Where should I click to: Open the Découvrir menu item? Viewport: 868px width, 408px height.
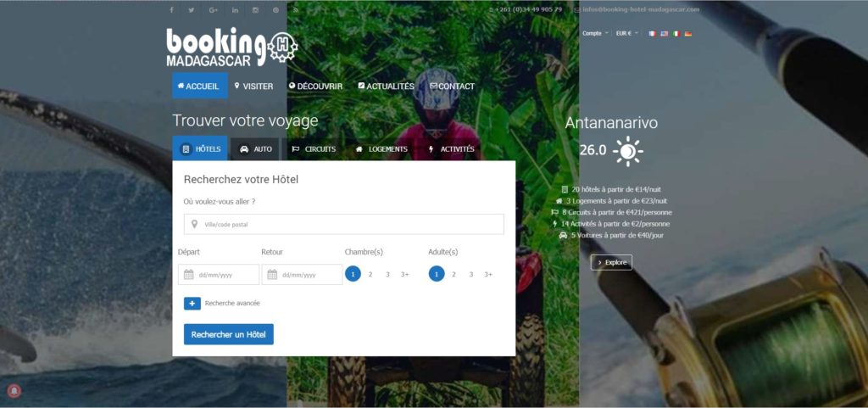click(315, 87)
